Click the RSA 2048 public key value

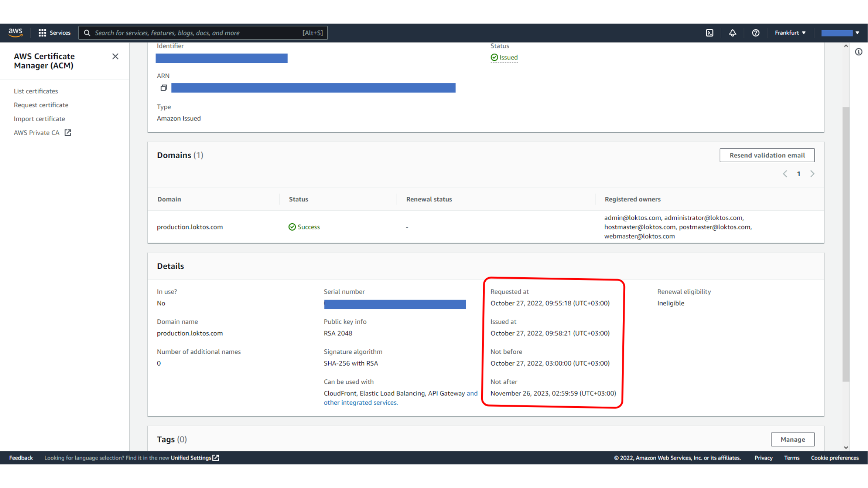[338, 333]
